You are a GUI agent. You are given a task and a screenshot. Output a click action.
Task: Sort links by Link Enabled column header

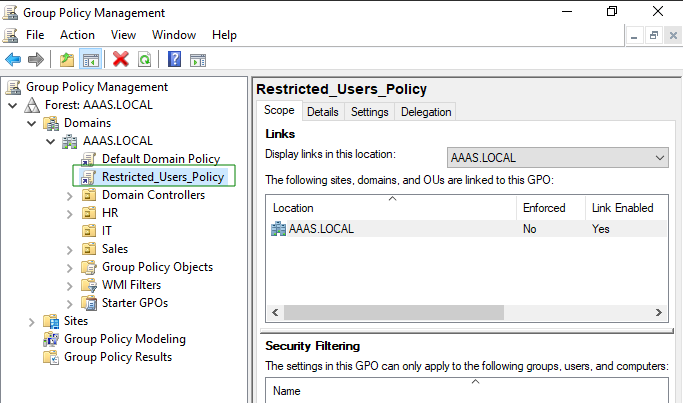click(x=626, y=208)
